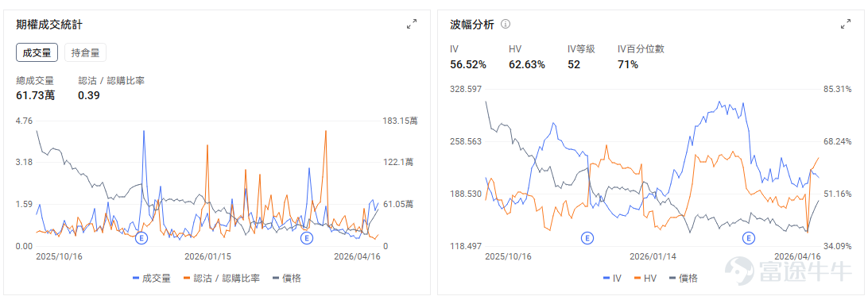Open the 波幅分析 info tooltip icon
This screenshot has width=868, height=300.
(x=506, y=24)
